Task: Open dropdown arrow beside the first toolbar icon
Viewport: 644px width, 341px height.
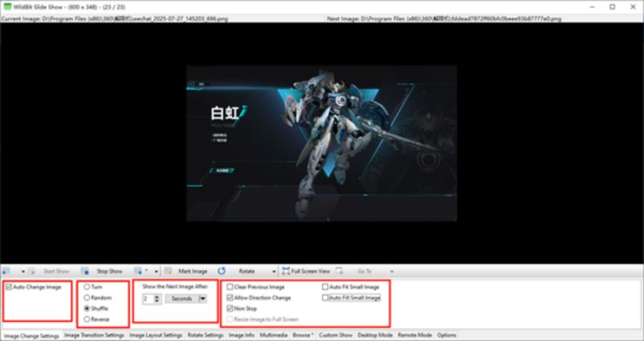Action: 23,272
